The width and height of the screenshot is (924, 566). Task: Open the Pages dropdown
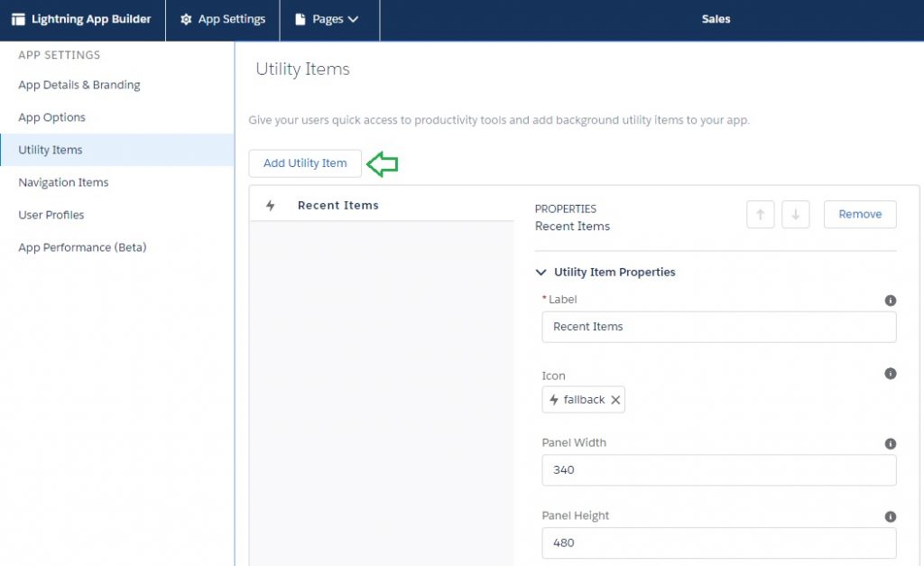click(328, 18)
